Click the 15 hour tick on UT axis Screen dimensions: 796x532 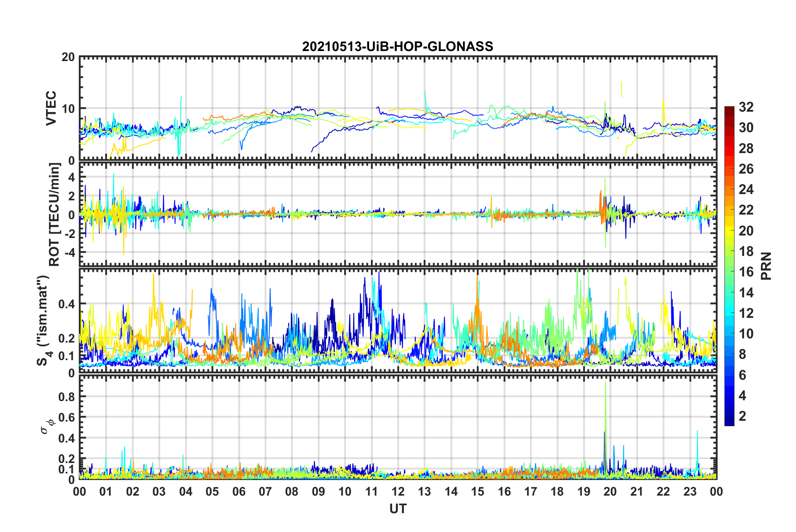[478, 491]
